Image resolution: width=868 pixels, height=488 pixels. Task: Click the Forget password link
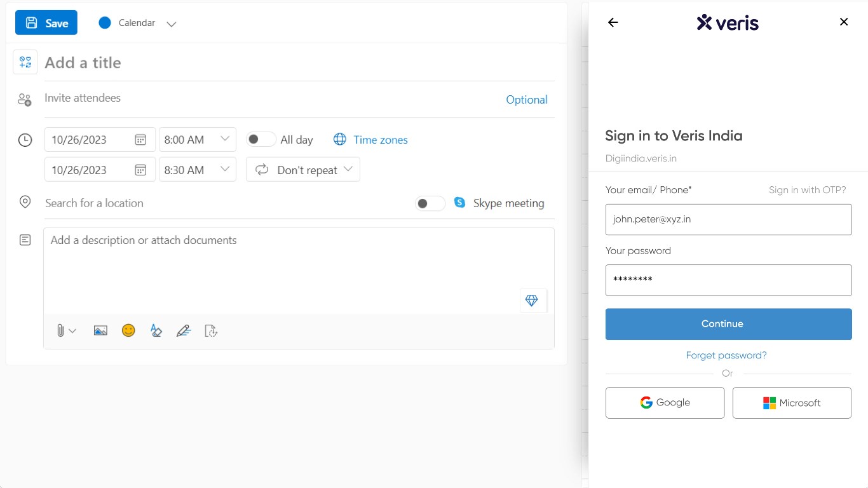tap(726, 355)
